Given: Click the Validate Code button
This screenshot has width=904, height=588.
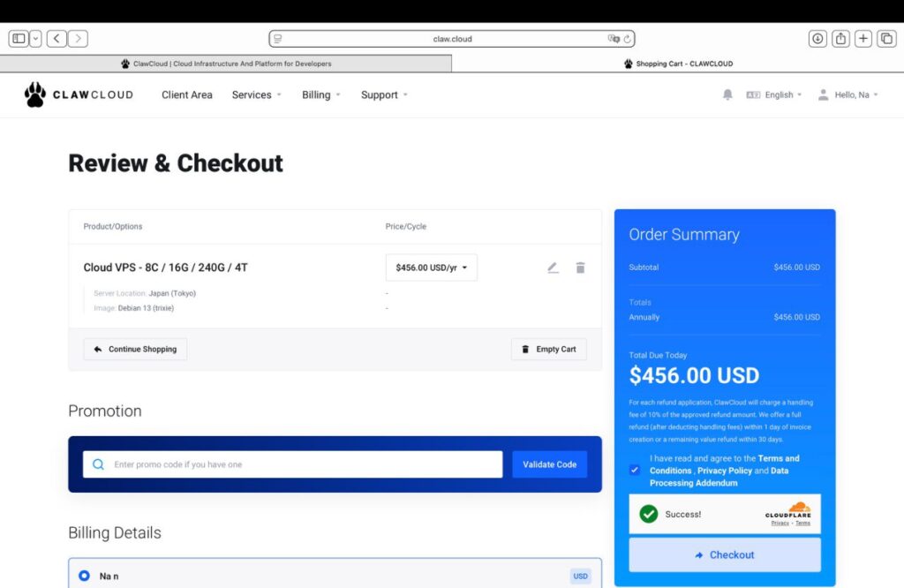Looking at the screenshot, I should [549, 464].
